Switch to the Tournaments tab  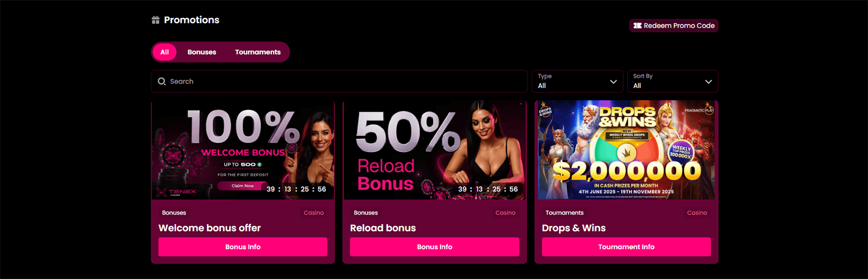point(258,52)
